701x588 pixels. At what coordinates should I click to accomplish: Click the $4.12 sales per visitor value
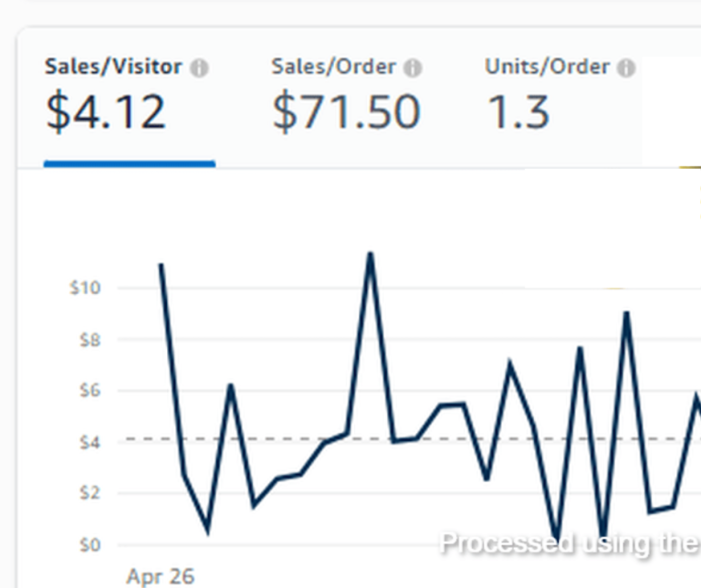[x=106, y=111]
